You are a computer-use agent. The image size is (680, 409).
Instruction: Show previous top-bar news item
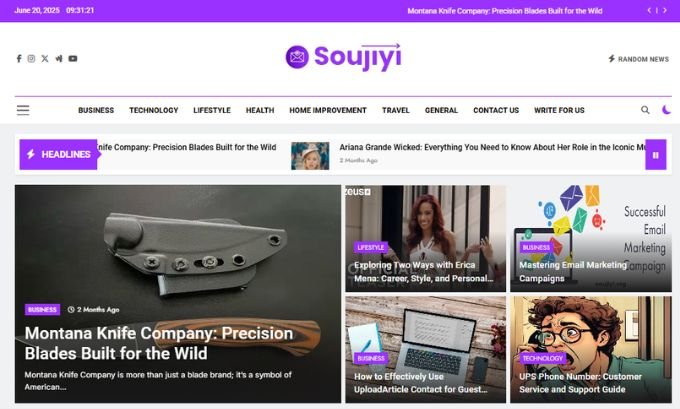click(649, 10)
